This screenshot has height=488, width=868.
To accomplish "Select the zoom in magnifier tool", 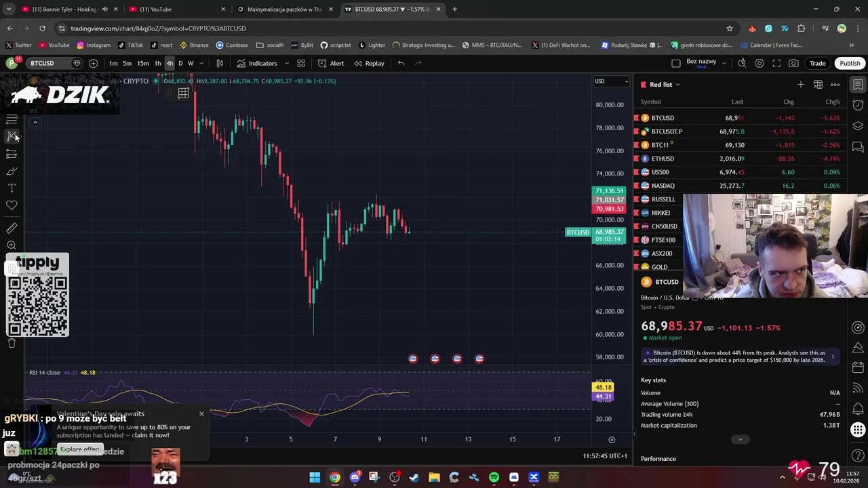I will point(12,245).
